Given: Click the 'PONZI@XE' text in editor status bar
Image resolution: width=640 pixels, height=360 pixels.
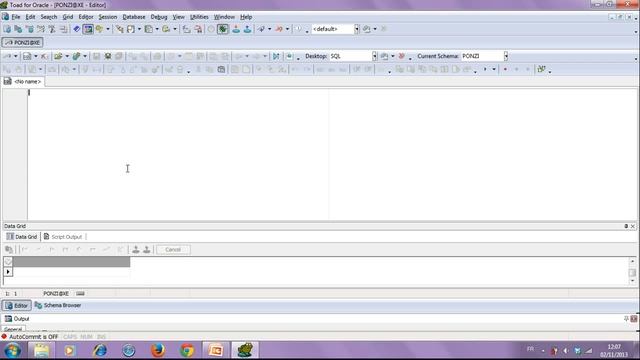Looking at the screenshot, I should click(x=56, y=293).
